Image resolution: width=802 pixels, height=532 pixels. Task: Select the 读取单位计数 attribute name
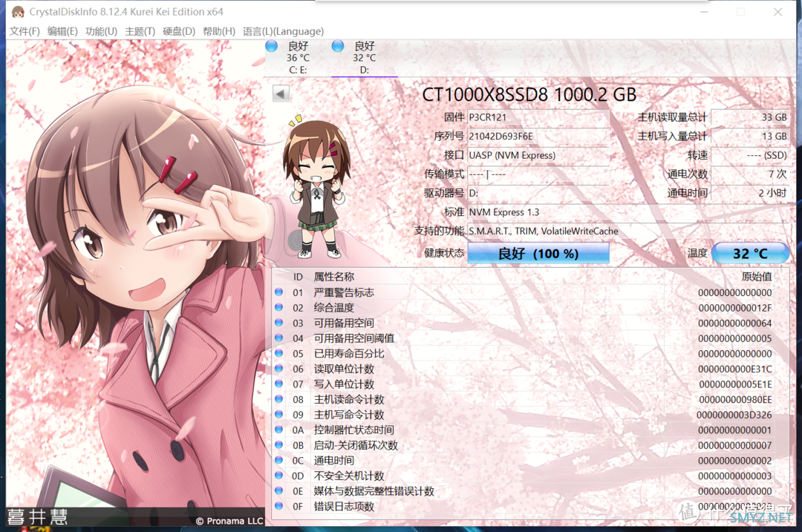[344, 369]
